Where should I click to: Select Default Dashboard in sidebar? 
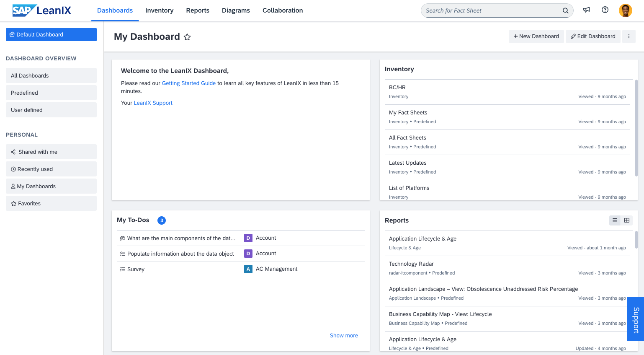(x=51, y=35)
